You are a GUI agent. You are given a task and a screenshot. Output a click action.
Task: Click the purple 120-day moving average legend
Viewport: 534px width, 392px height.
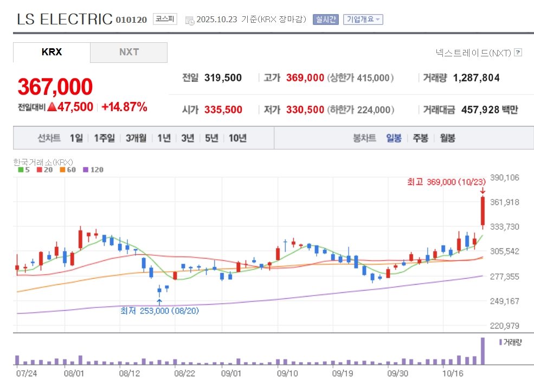coord(93,170)
